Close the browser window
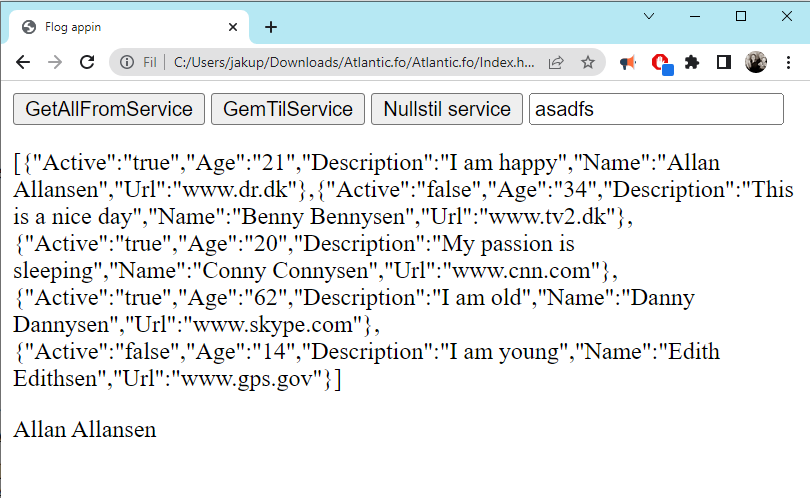Viewport: 810px width, 498px height. pyautogui.click(x=787, y=16)
